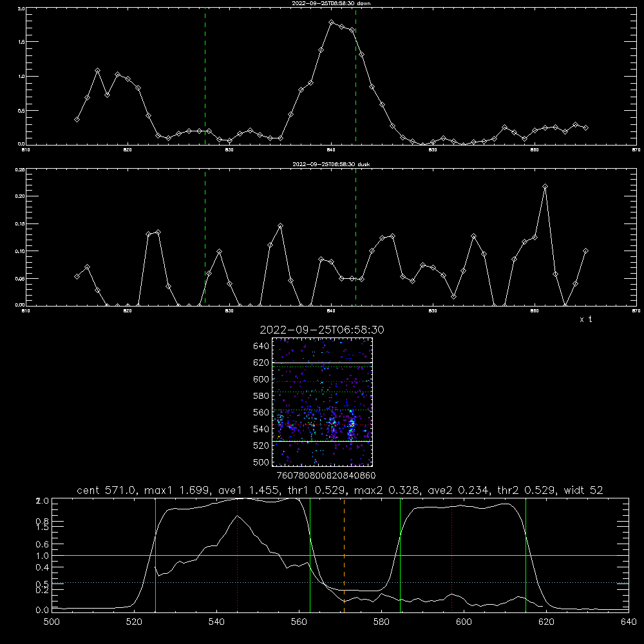This screenshot has height=644, width=644.
Task: Click the '870' x-axis label under dawn plot
Action: [636, 150]
